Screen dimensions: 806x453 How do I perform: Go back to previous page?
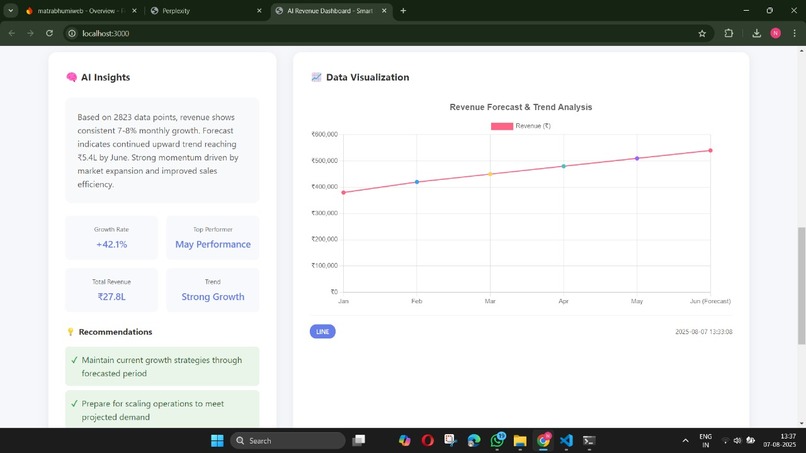point(12,33)
